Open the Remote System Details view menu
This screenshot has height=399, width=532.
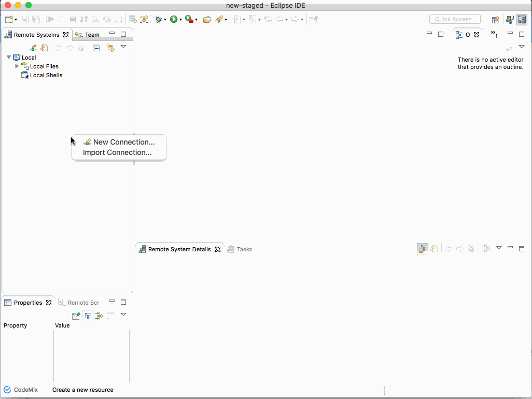[499, 248]
